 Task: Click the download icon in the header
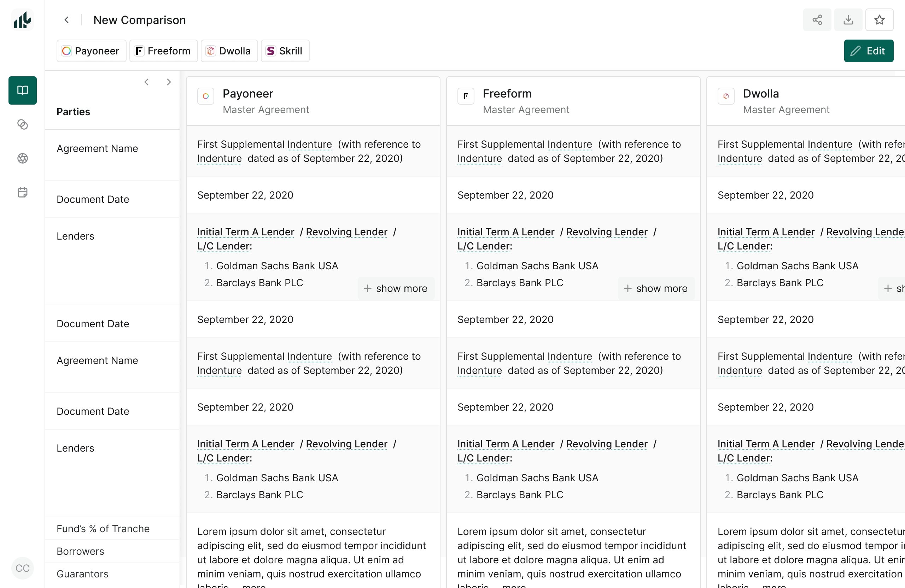[848, 20]
